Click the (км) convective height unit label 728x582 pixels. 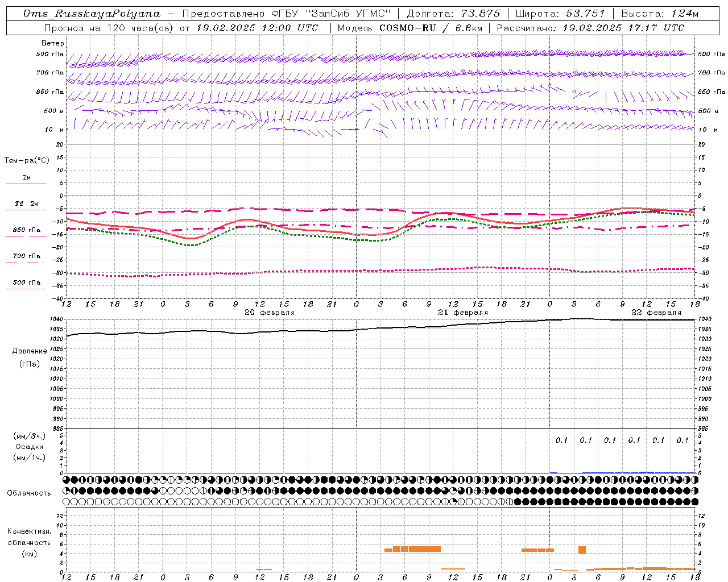30,554
